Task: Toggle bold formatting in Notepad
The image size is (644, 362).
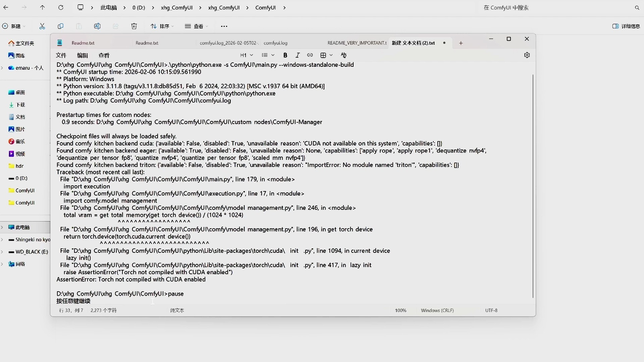Action: [285, 55]
